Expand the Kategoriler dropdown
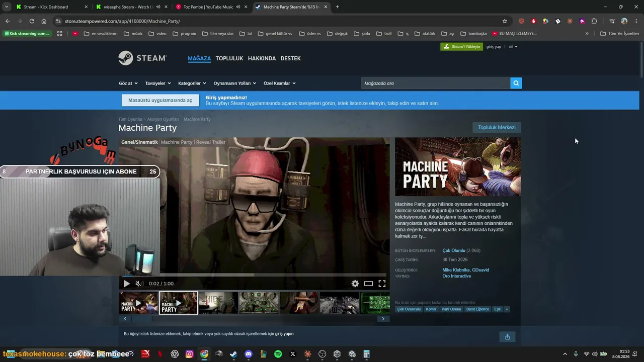Viewport: 644px width, 362px height. point(192,83)
